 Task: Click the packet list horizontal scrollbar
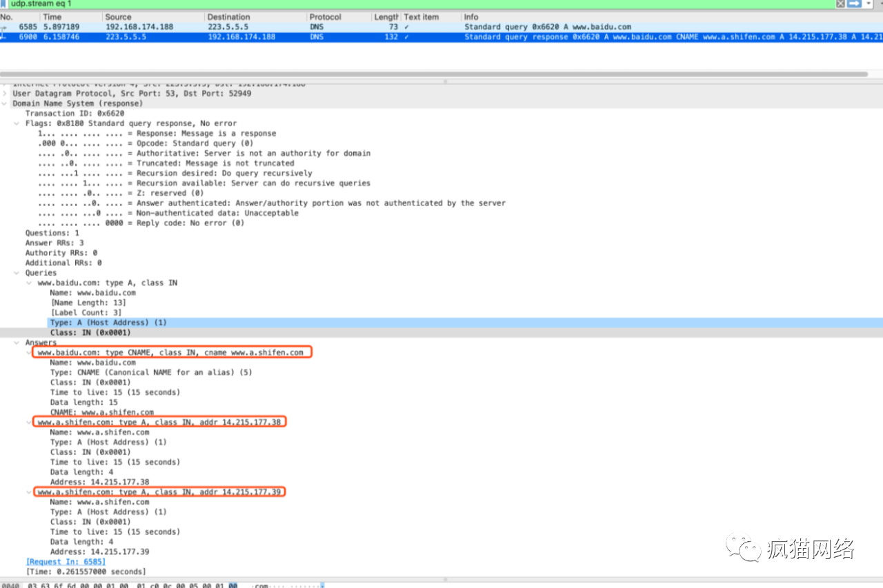click(433, 74)
